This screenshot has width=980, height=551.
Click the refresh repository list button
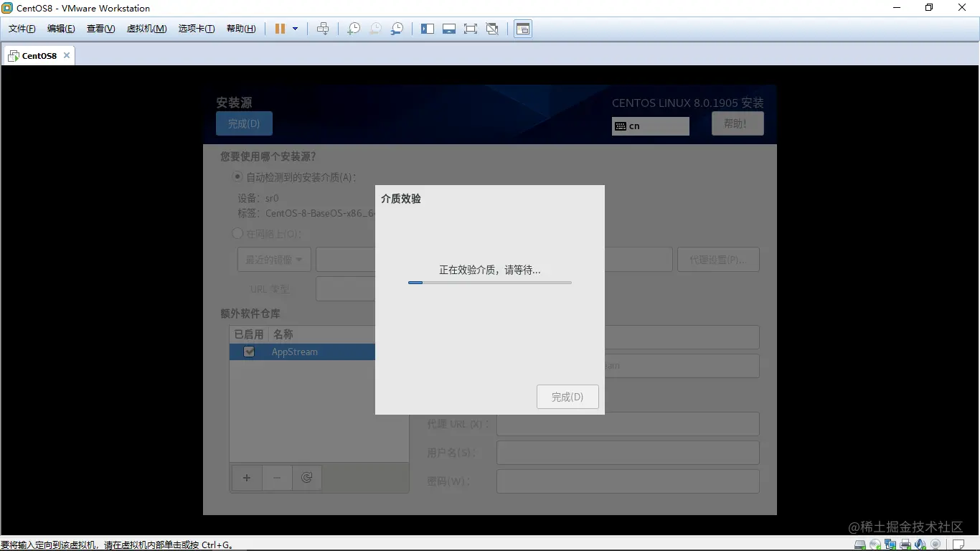pos(307,478)
